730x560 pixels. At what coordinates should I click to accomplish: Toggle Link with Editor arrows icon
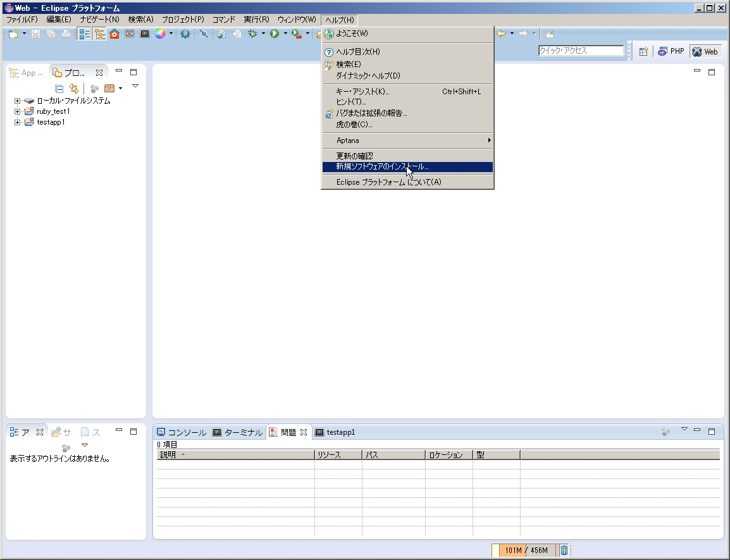(73, 89)
